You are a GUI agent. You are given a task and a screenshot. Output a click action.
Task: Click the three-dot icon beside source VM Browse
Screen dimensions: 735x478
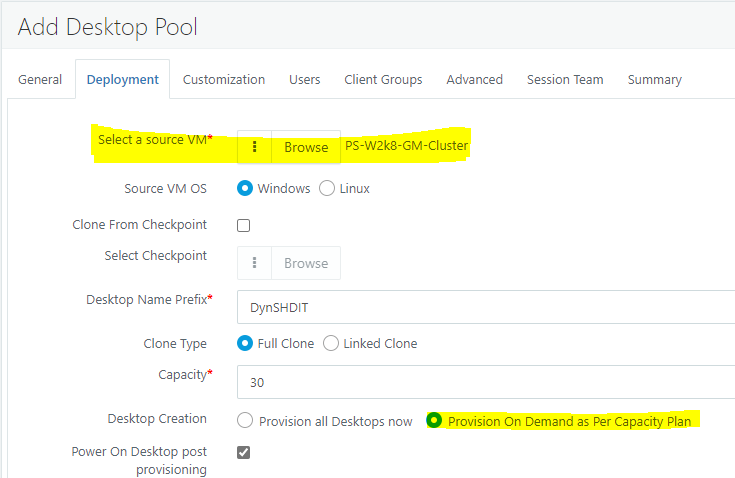pos(255,147)
